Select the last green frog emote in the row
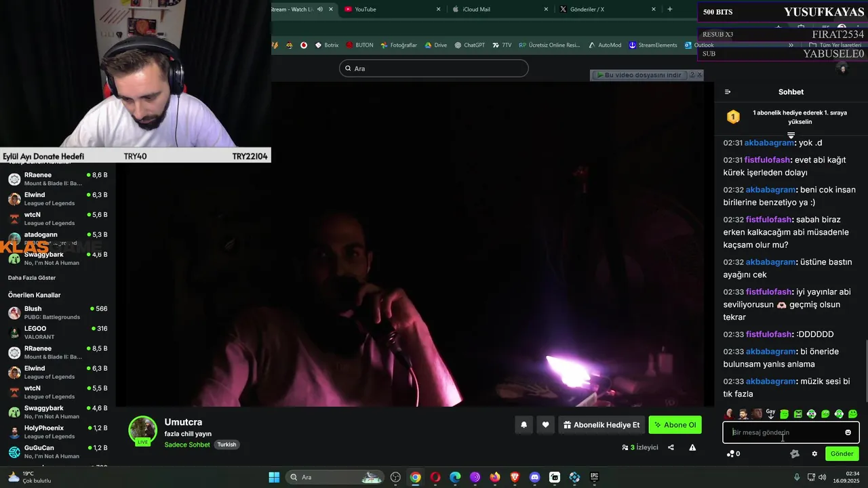Viewport: 868px width, 488px height. 852,413
